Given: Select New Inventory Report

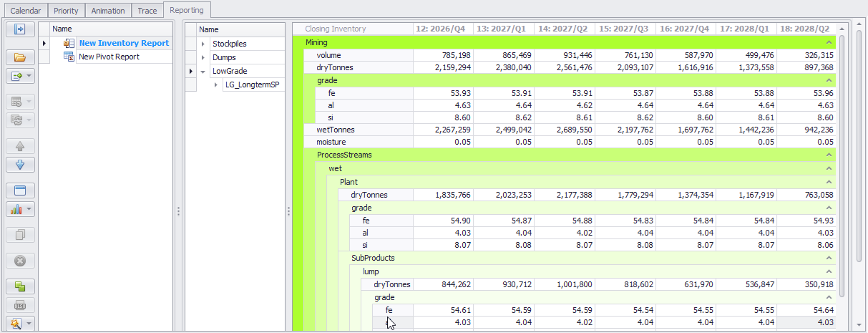Looking at the screenshot, I should tap(124, 43).
